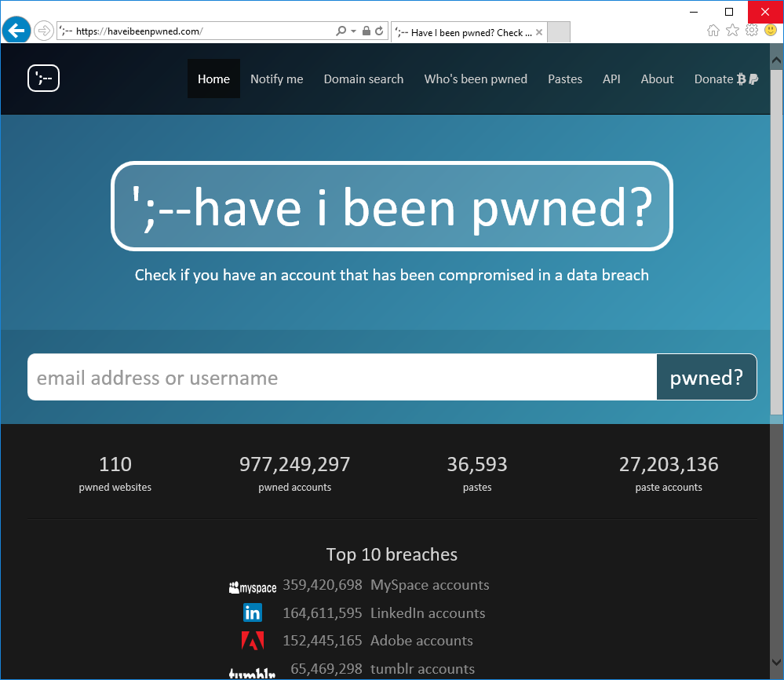784x680 pixels.
Task: Go to the browser Home icon
Action: pyautogui.click(x=713, y=31)
